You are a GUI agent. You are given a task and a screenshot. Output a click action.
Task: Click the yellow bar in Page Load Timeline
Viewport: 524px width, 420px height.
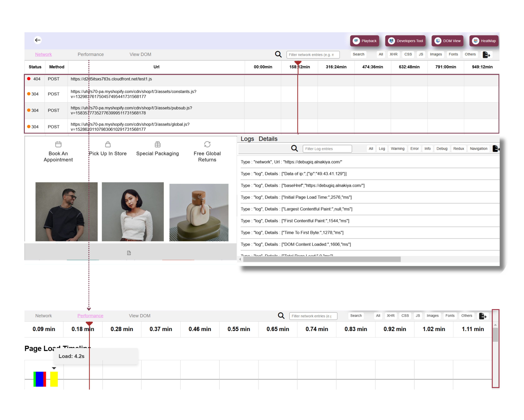54,379
